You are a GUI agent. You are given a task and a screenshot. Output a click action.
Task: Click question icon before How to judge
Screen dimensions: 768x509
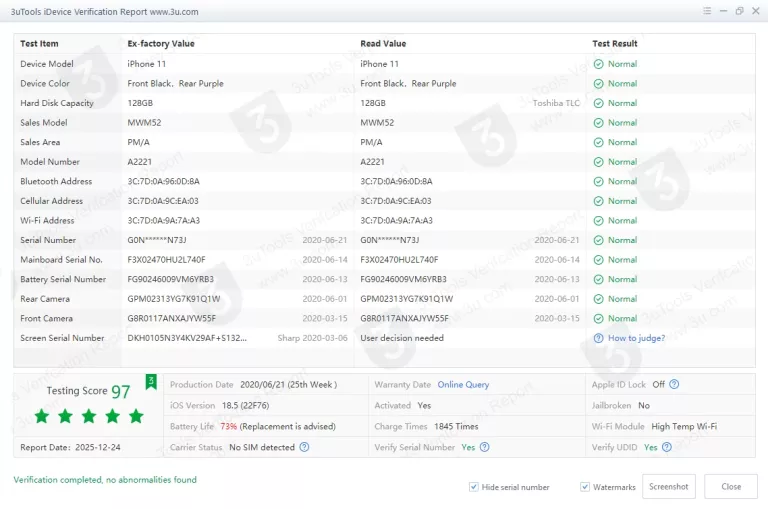(x=598, y=338)
